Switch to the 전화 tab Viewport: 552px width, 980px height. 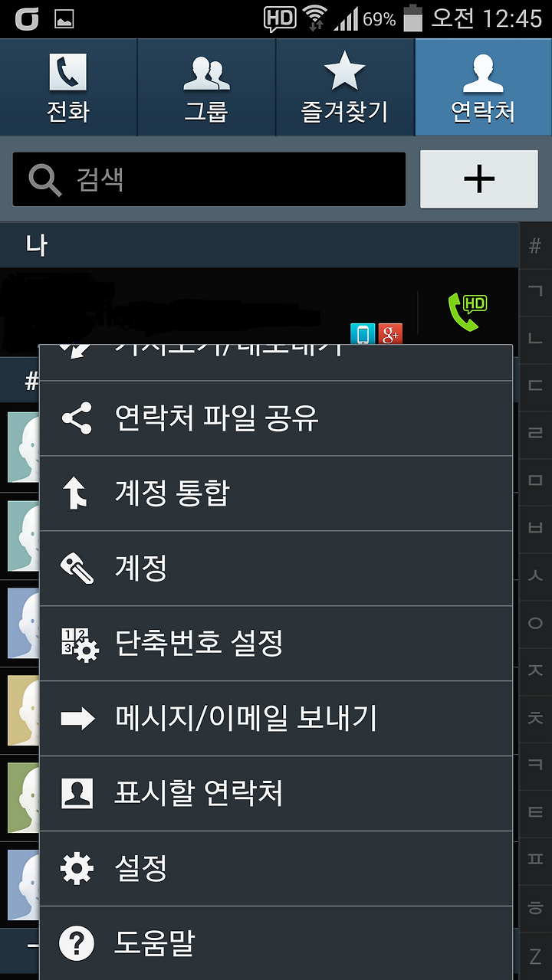(x=68, y=87)
